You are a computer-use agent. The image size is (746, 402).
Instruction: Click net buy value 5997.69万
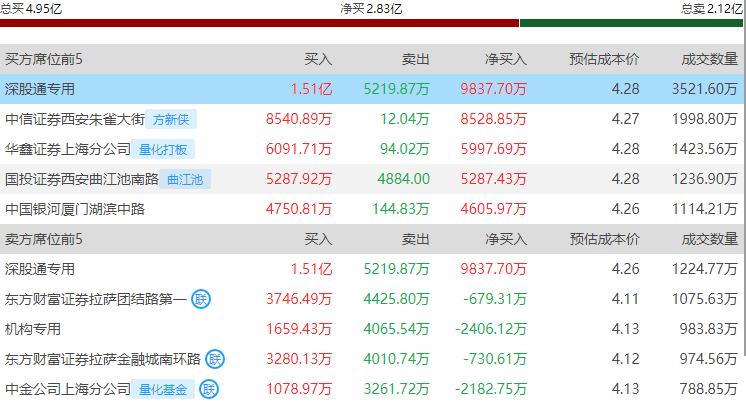pyautogui.click(x=493, y=149)
